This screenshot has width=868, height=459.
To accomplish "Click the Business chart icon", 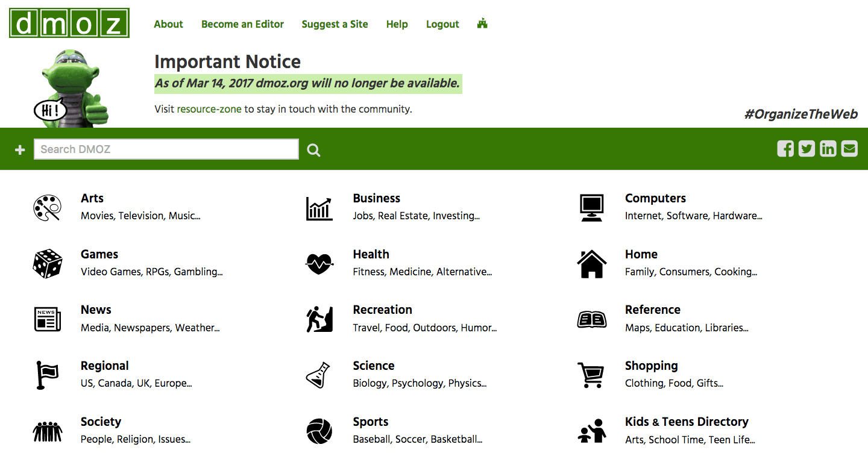I will coord(319,208).
